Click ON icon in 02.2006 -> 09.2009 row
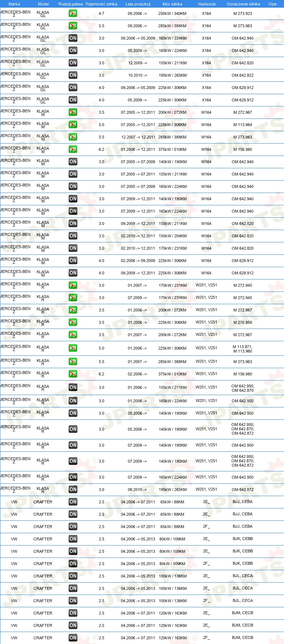 point(73,261)
